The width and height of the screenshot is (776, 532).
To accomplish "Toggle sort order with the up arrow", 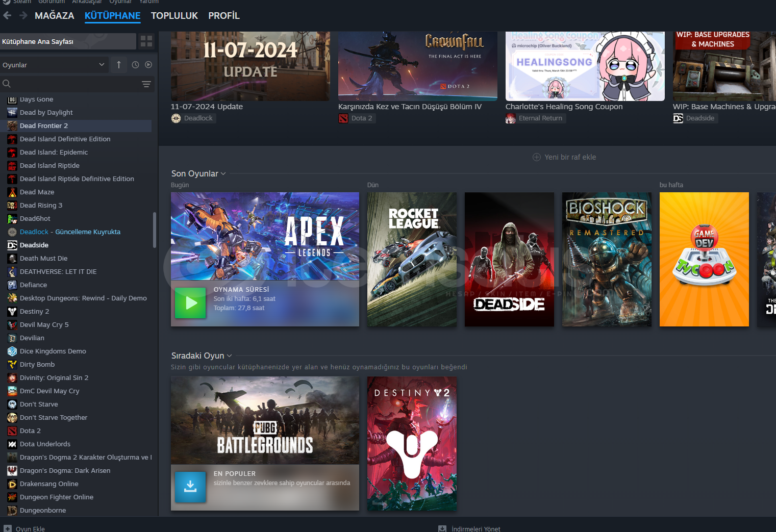I will pos(119,65).
